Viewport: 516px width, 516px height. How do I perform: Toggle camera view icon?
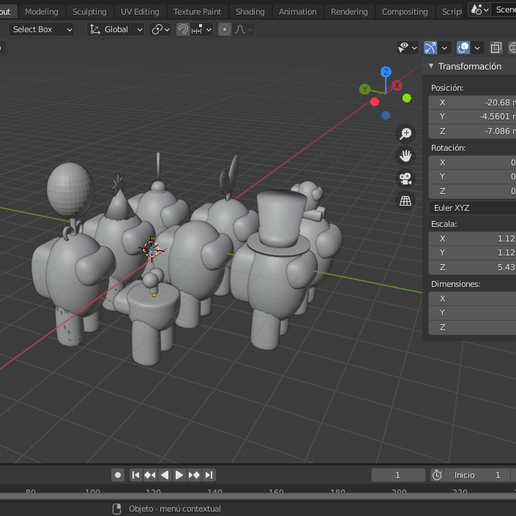[x=405, y=179]
